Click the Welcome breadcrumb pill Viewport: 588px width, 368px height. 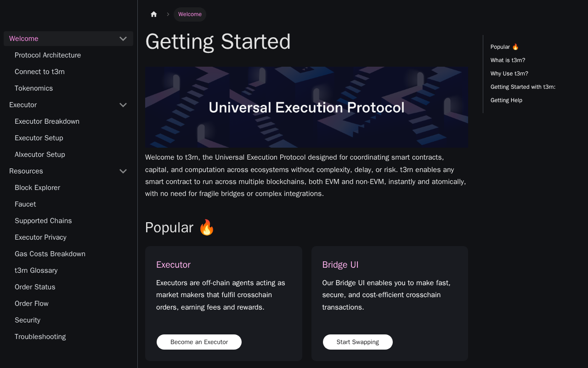point(190,14)
